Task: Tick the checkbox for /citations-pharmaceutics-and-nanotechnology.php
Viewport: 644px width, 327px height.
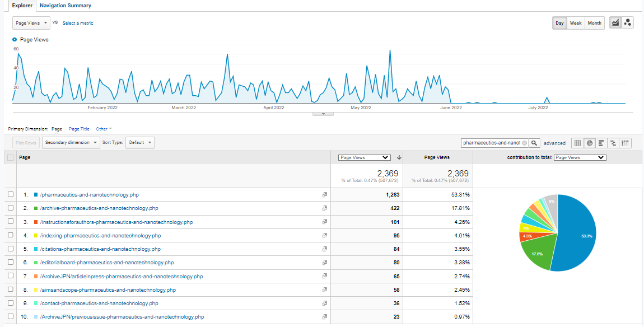Action: click(x=11, y=249)
